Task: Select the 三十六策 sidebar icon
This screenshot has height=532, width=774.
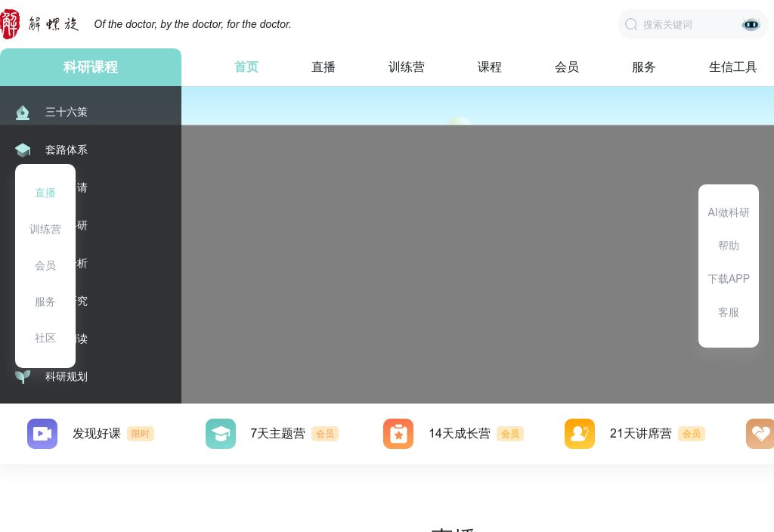Action: (x=23, y=112)
